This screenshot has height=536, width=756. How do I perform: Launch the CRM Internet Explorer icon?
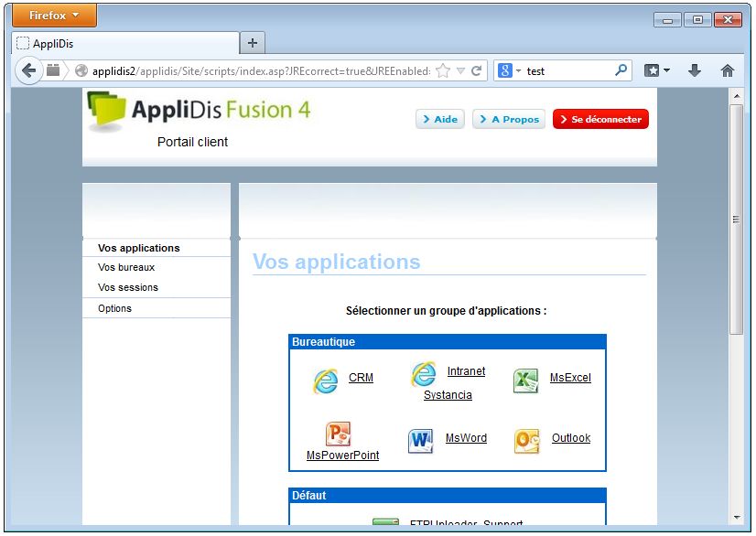coord(325,381)
